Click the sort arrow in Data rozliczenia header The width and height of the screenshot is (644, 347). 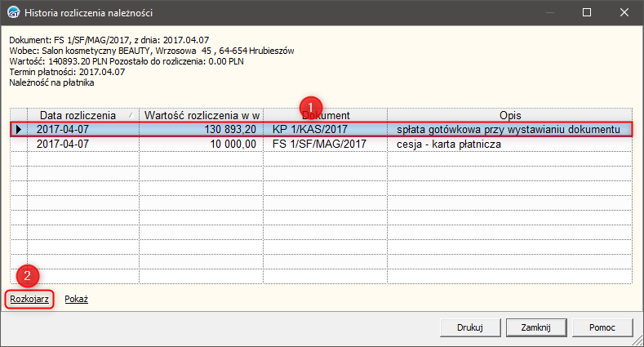(131, 115)
